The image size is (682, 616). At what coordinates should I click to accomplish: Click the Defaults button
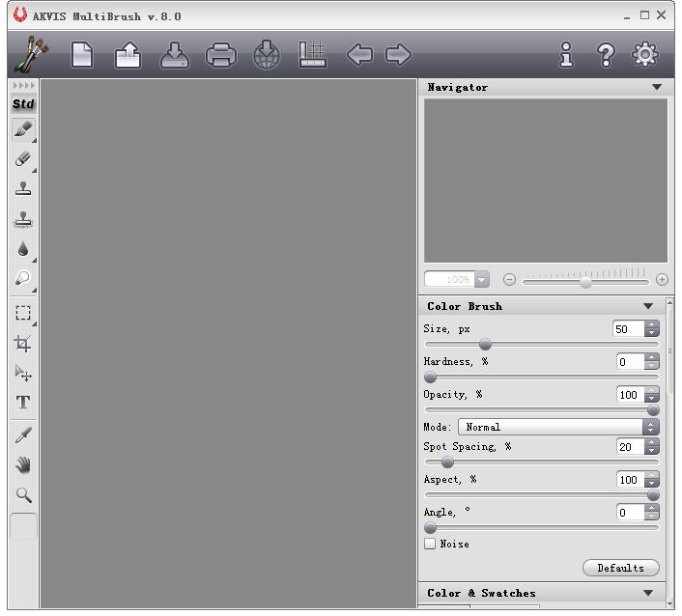(621, 568)
